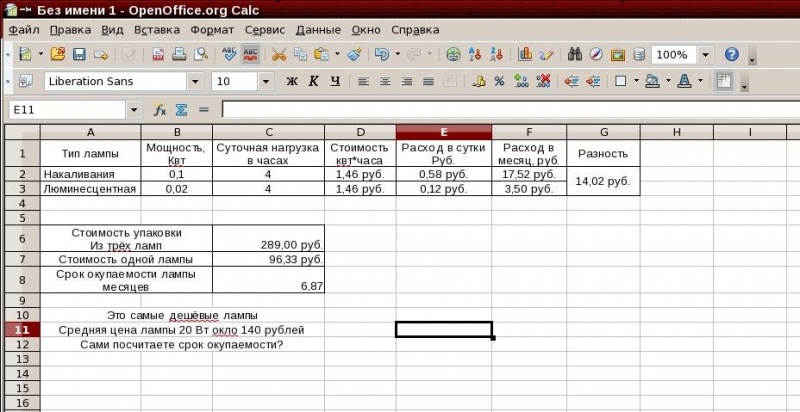Screen dimensions: 800x412
Task: Toggle italic formatting (К)
Action: [x=313, y=81]
